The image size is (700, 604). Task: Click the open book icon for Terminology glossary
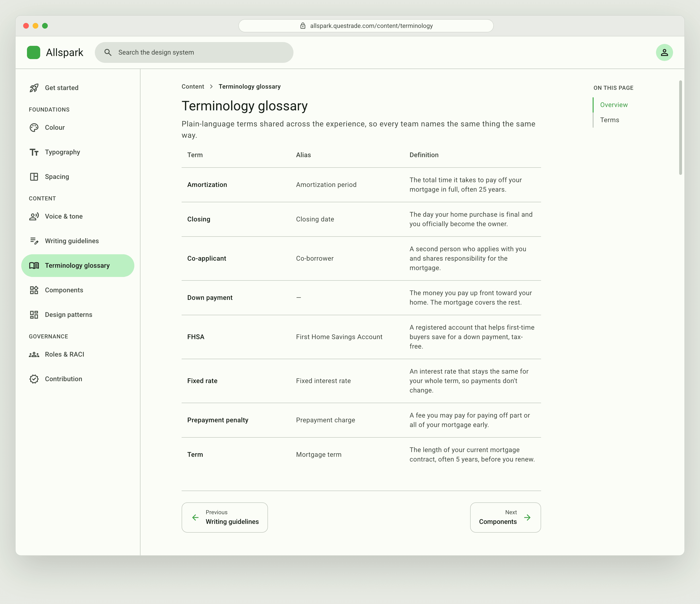34,266
